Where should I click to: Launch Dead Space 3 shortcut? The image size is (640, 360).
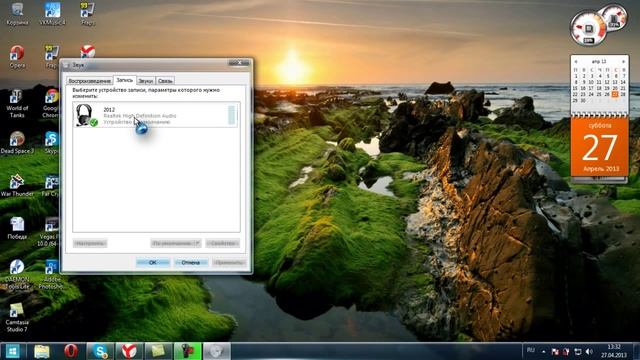click(17, 143)
